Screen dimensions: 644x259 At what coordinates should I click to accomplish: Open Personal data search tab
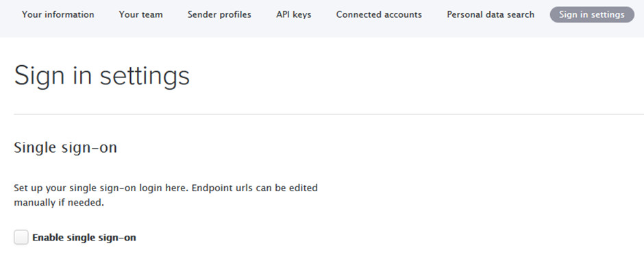(x=491, y=15)
